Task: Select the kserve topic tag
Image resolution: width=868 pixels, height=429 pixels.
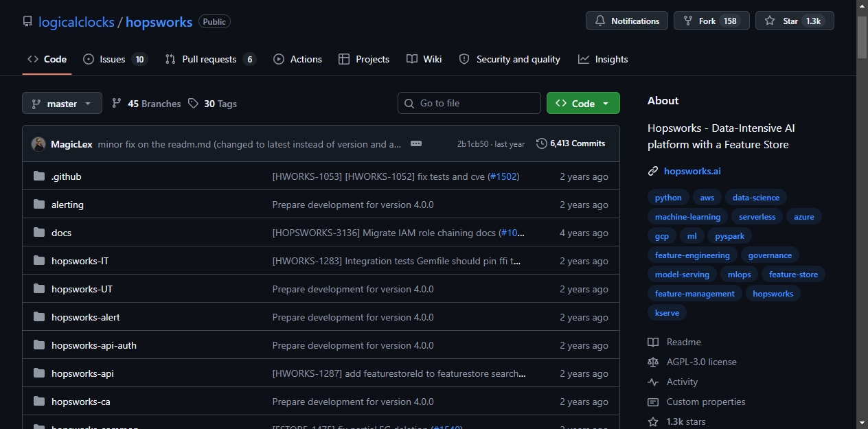Action: pyautogui.click(x=667, y=313)
